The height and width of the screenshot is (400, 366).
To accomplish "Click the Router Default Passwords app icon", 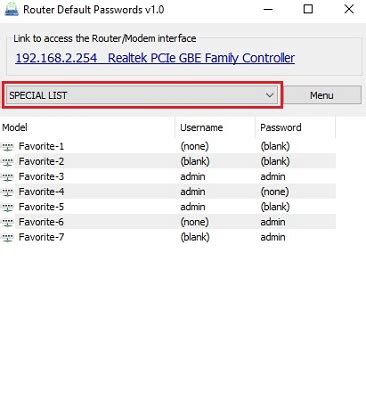I will coord(11,9).
